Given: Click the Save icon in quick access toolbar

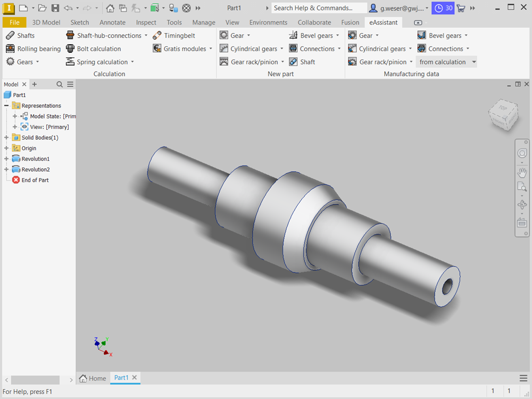Looking at the screenshot, I should point(55,8).
